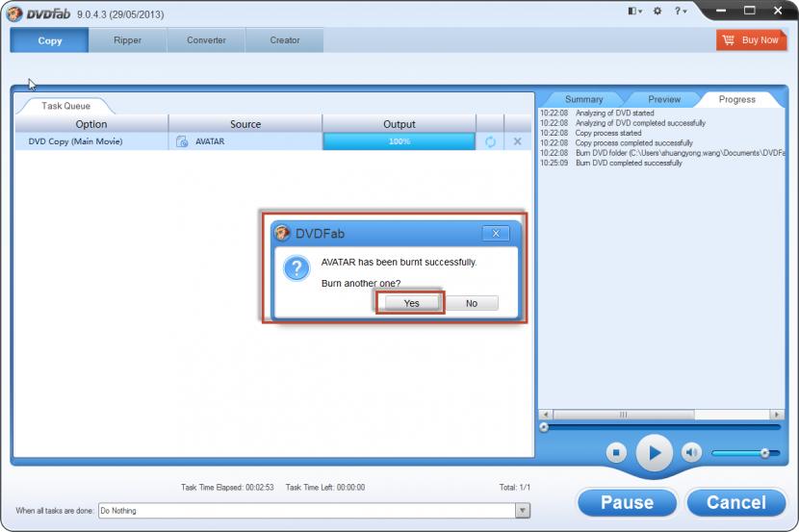
Task: Open the help question mark menu
Action: point(681,11)
